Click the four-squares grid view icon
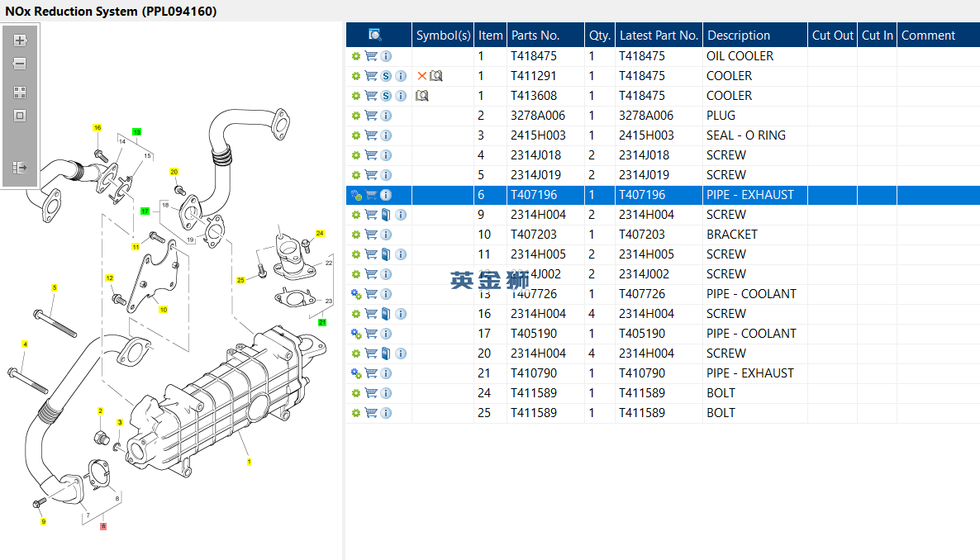Screen dimensions: 980x560 20,93
